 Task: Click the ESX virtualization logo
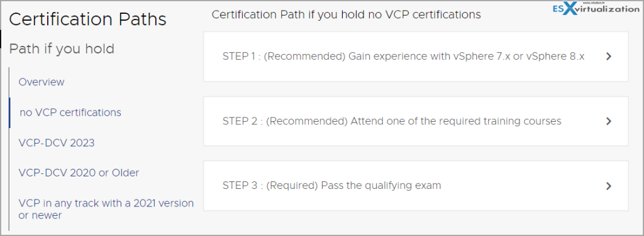click(597, 9)
